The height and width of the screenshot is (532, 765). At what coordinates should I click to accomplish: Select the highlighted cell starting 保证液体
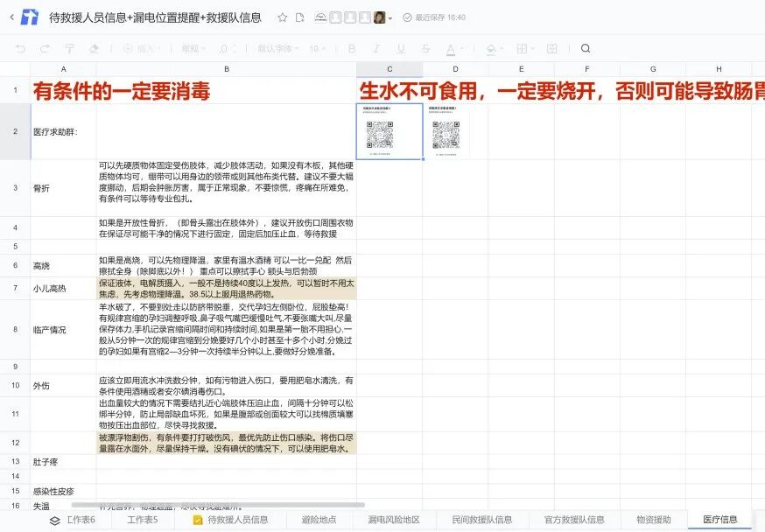227,289
